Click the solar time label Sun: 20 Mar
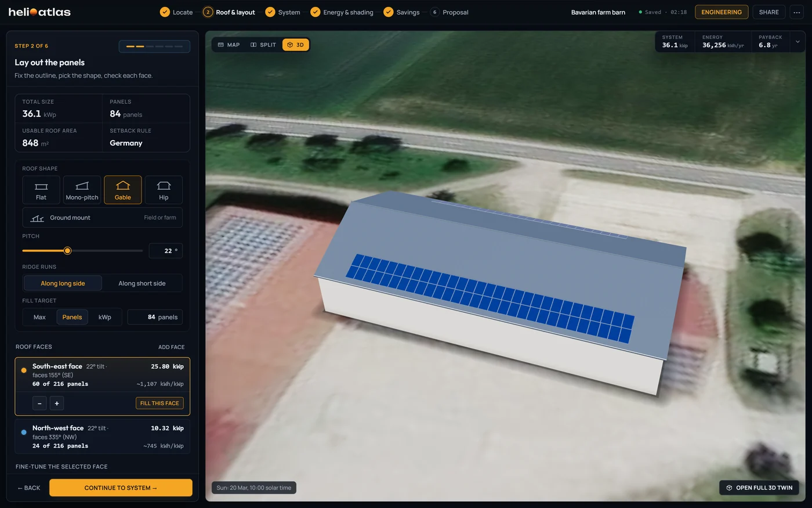812x508 pixels. (254, 488)
